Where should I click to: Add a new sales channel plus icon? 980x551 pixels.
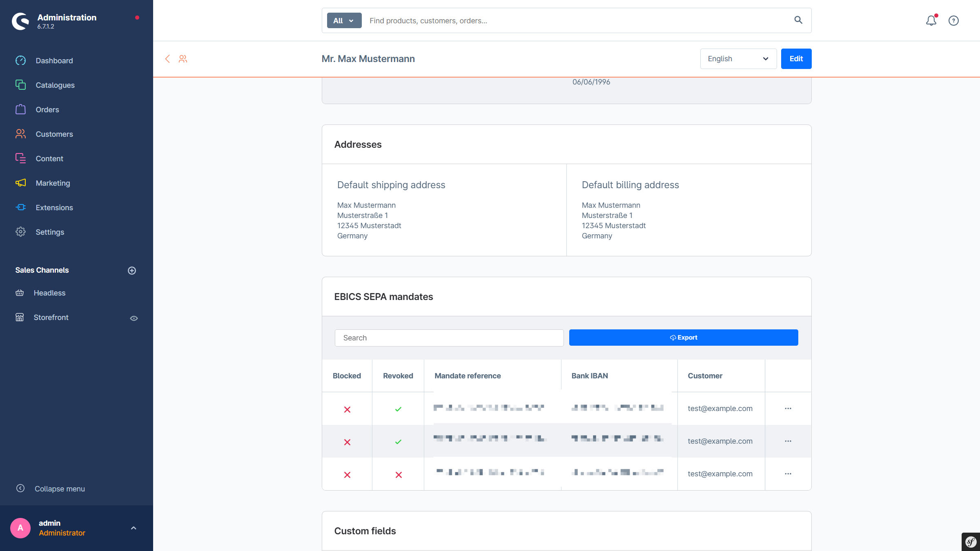tap(132, 270)
